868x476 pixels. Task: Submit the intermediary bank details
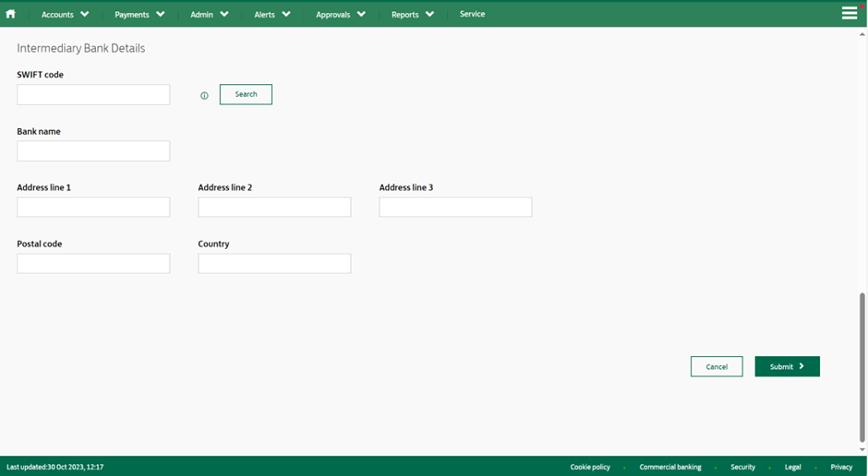pyautogui.click(x=787, y=366)
